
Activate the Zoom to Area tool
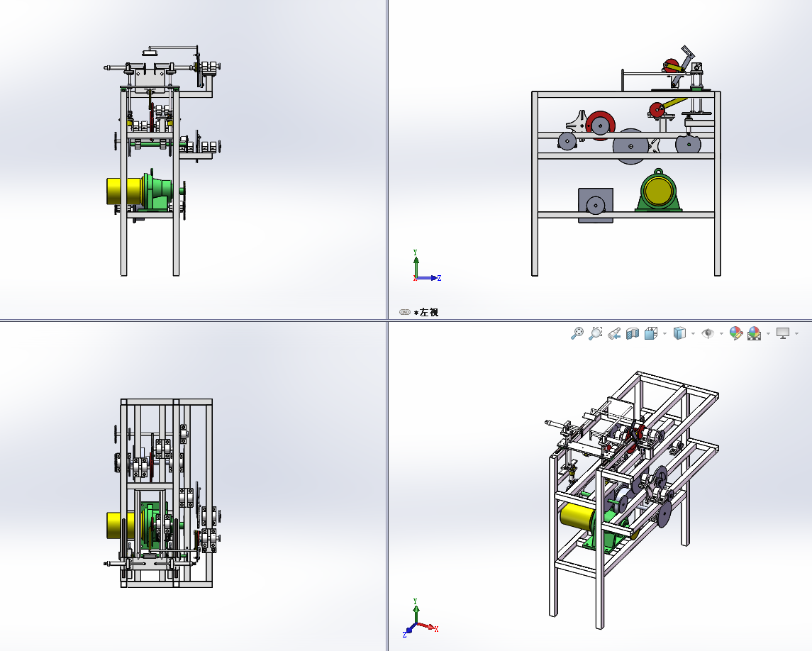tap(596, 333)
